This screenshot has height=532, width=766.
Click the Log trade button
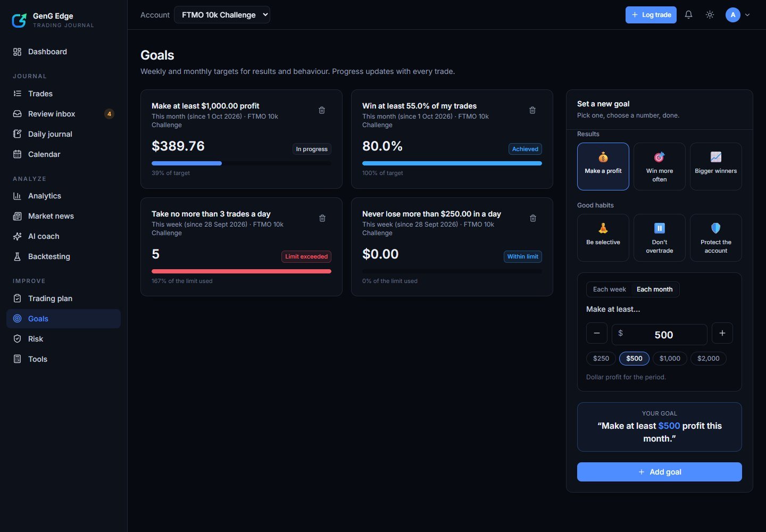pos(651,15)
